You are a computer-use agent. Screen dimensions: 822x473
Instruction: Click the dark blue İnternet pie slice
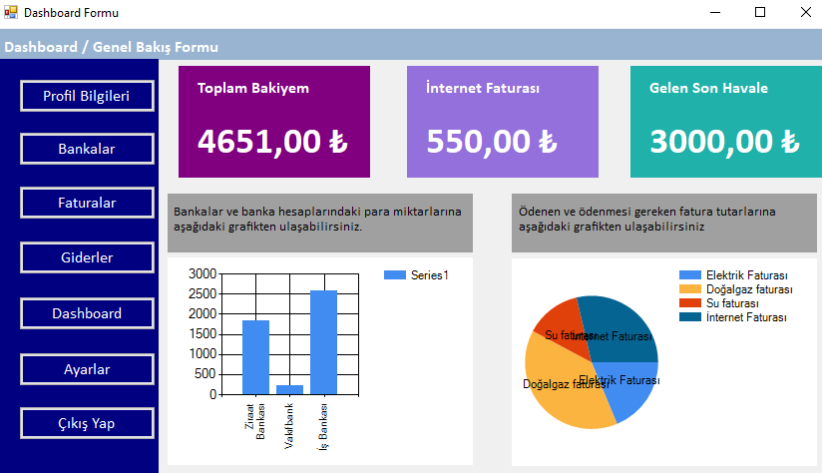point(619,325)
